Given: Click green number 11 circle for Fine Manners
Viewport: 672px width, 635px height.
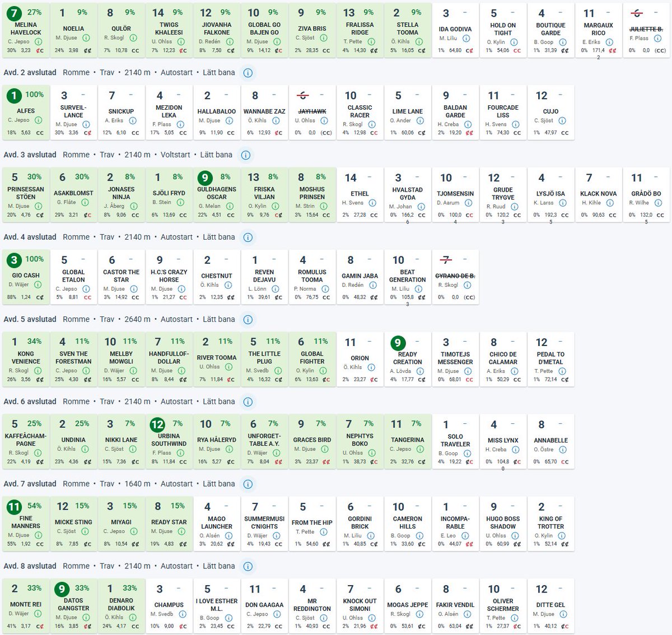Looking at the screenshot, I should coord(14,507).
